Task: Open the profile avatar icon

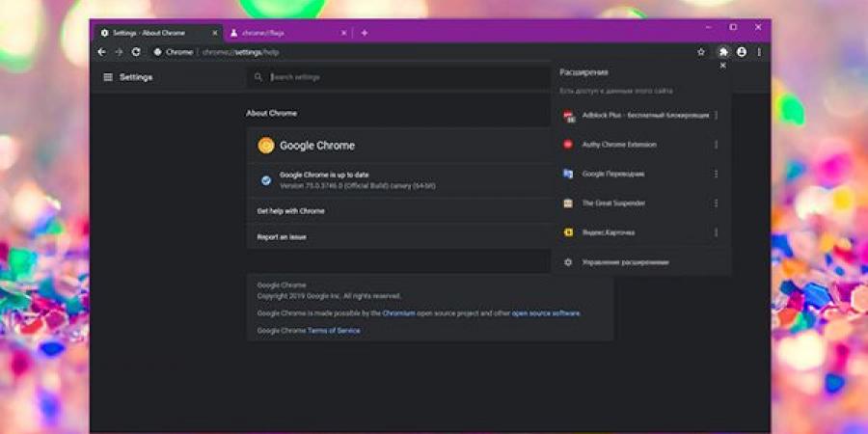Action: (742, 52)
